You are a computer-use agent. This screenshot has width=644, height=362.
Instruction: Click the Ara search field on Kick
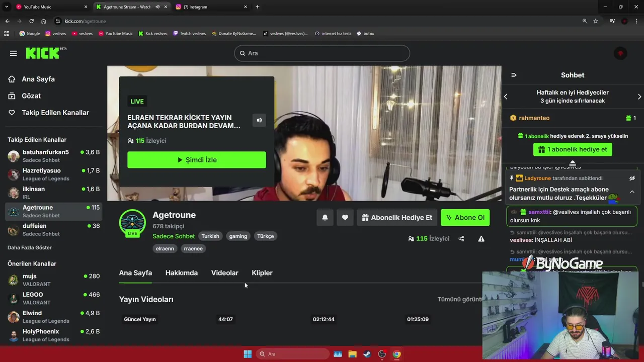pos(322,53)
